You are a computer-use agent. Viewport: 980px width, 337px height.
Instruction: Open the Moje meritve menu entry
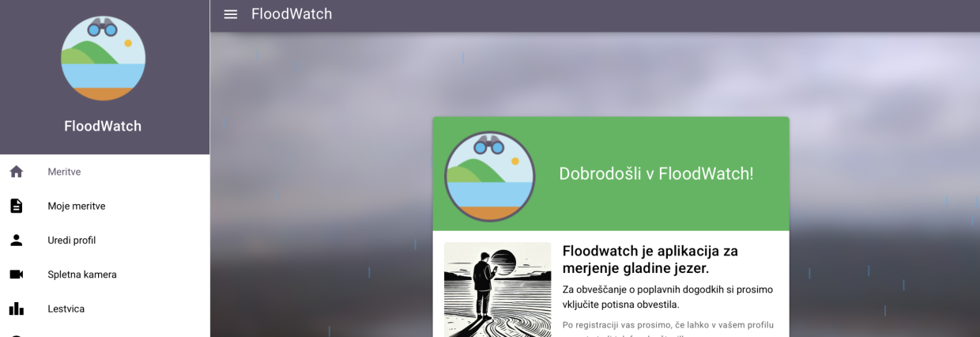click(104, 206)
